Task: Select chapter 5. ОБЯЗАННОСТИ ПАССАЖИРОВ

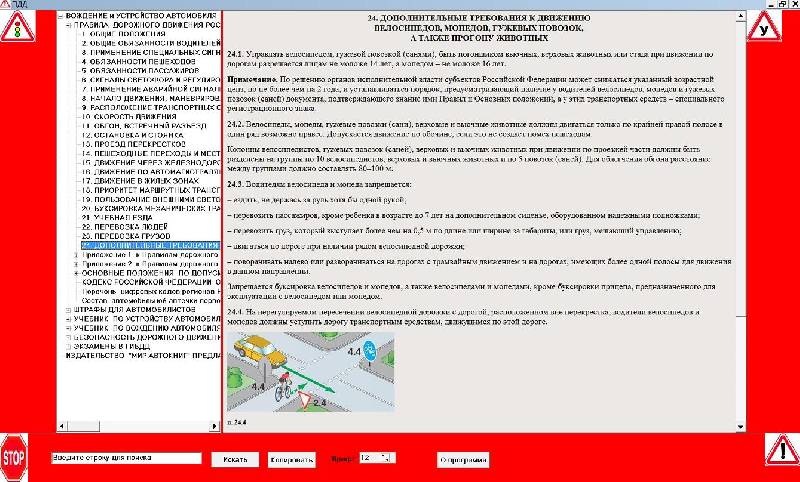Action: point(140,70)
